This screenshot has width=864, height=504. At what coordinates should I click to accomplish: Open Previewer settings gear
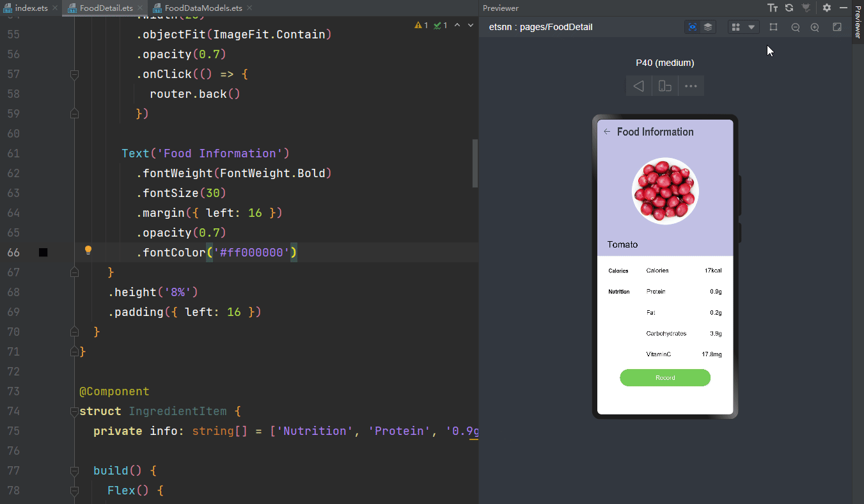pyautogui.click(x=827, y=8)
